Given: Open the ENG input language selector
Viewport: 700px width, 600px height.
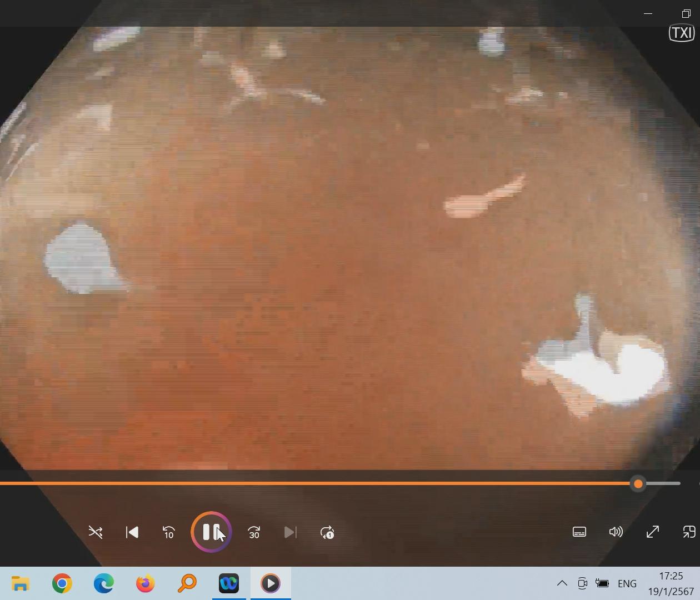Looking at the screenshot, I should [627, 583].
